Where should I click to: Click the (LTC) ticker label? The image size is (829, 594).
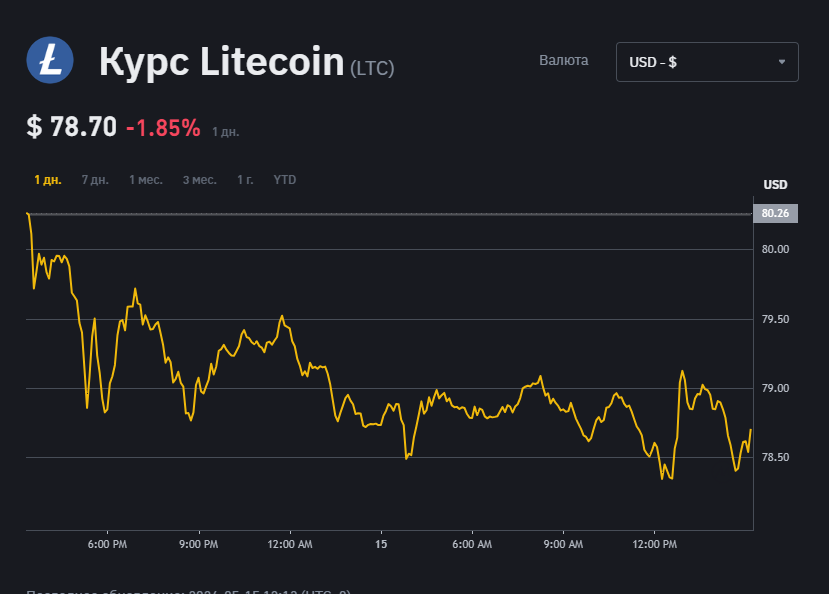click(372, 68)
